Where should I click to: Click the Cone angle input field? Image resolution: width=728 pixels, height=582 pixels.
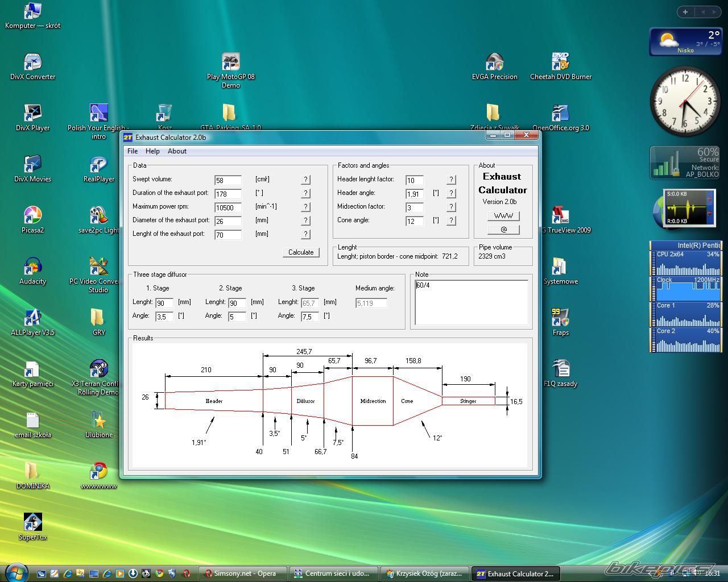pos(415,221)
